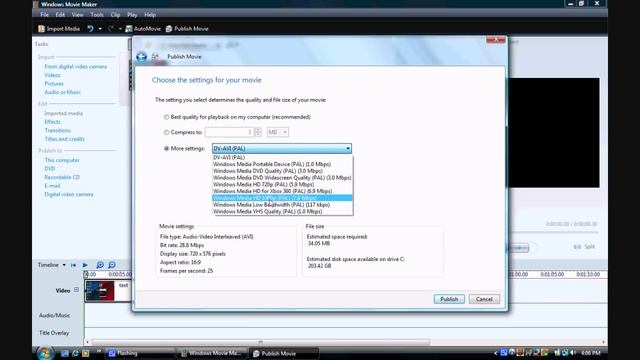Click the From digital video camera link
640x360 pixels.
(76, 67)
